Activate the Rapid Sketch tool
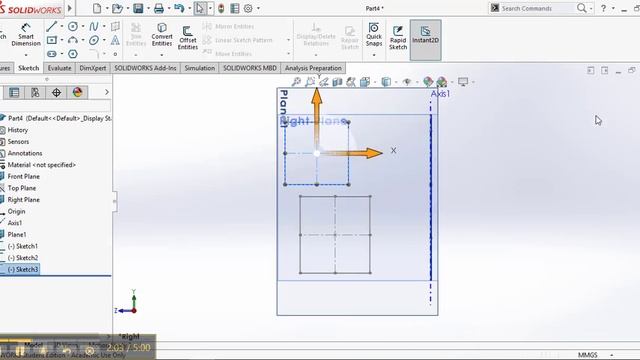Viewport: 640px width, 360px height. pyautogui.click(x=398, y=38)
